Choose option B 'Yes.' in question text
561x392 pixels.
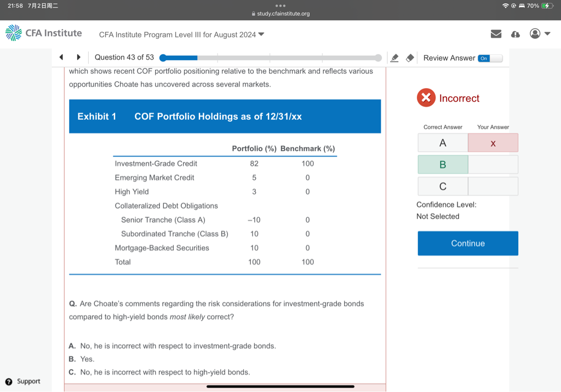point(87,359)
